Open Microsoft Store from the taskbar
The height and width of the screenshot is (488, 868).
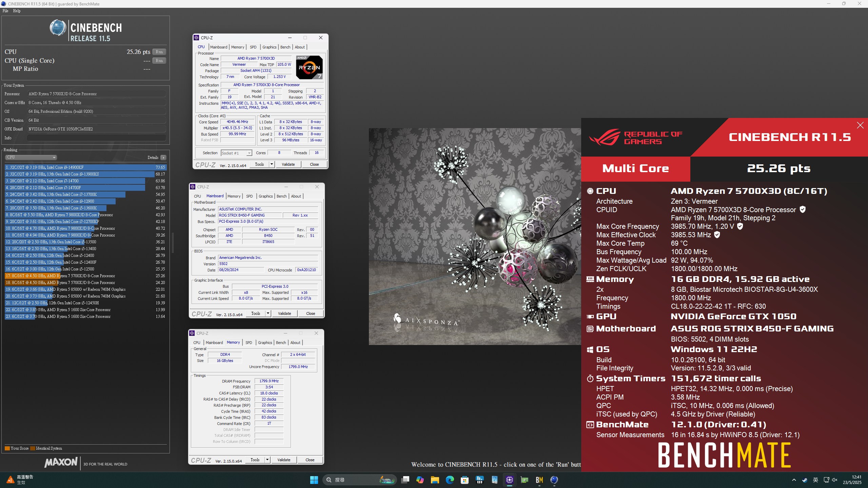[465, 480]
